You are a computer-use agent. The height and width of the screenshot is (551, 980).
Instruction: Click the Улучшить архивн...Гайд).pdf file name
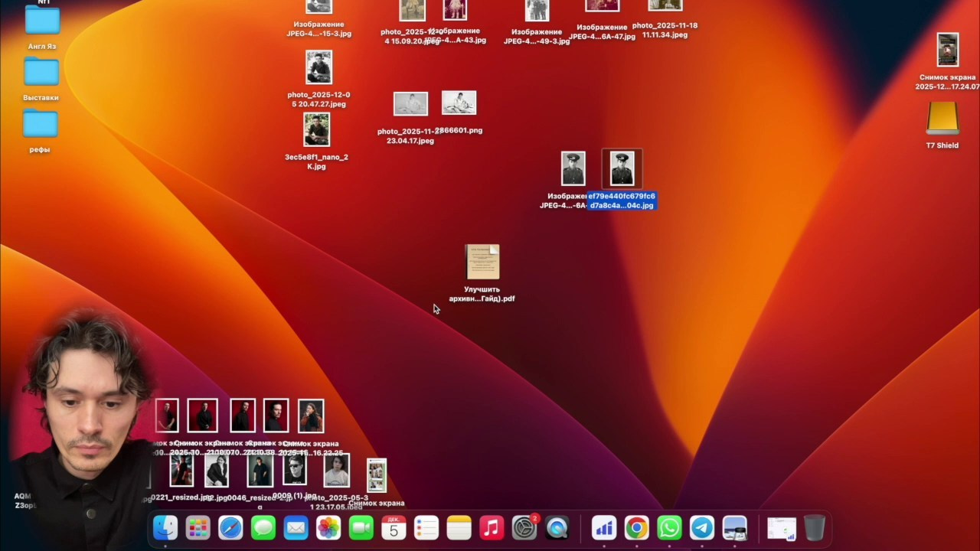[x=482, y=294]
